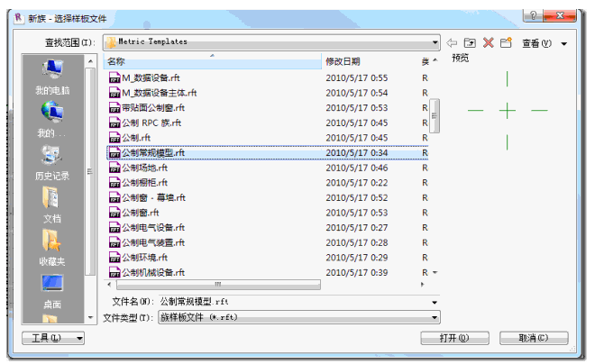Open the 文件类型 dropdown list
The width and height of the screenshot is (595, 364).
(x=435, y=317)
